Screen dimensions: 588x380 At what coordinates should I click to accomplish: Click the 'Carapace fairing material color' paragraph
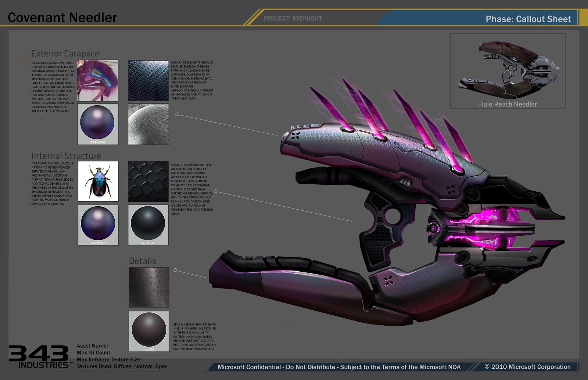pyautogui.click(x=53, y=87)
